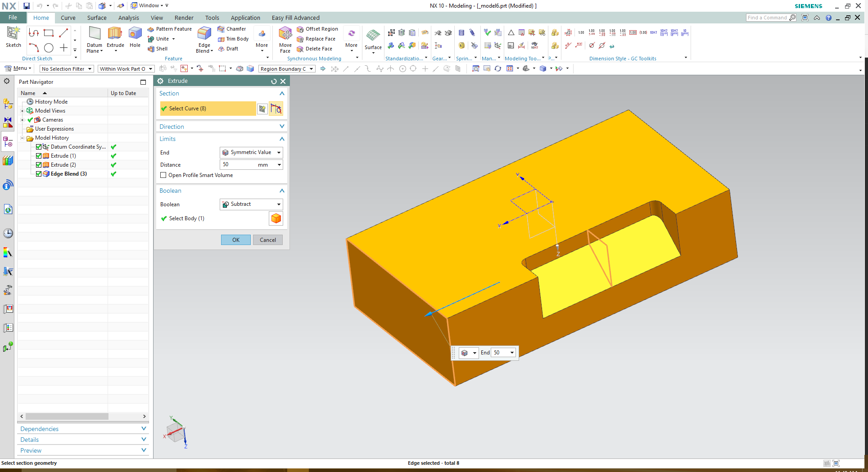868x472 pixels.
Task: Open Within Work Part Only dropdown
Action: [x=126, y=69]
